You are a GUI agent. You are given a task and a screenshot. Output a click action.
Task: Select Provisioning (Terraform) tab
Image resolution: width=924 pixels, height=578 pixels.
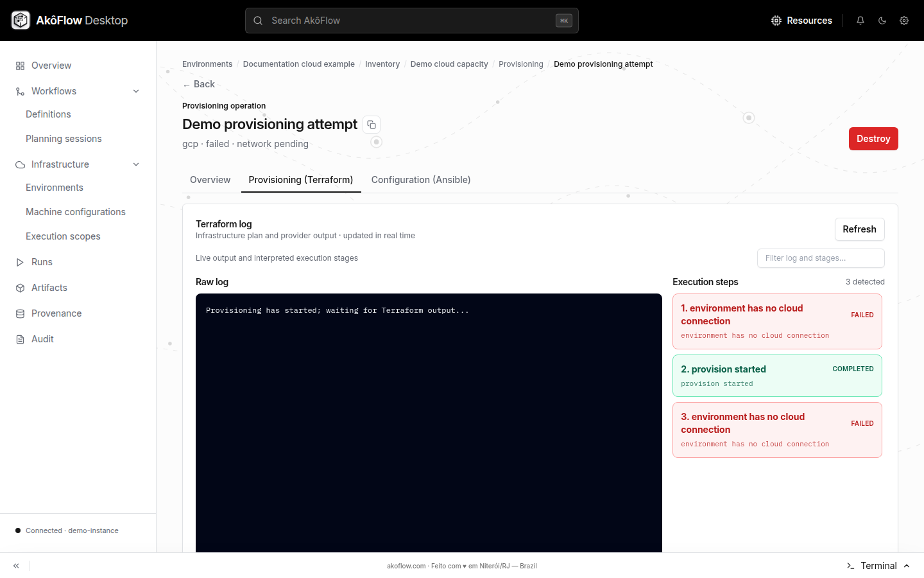click(301, 180)
